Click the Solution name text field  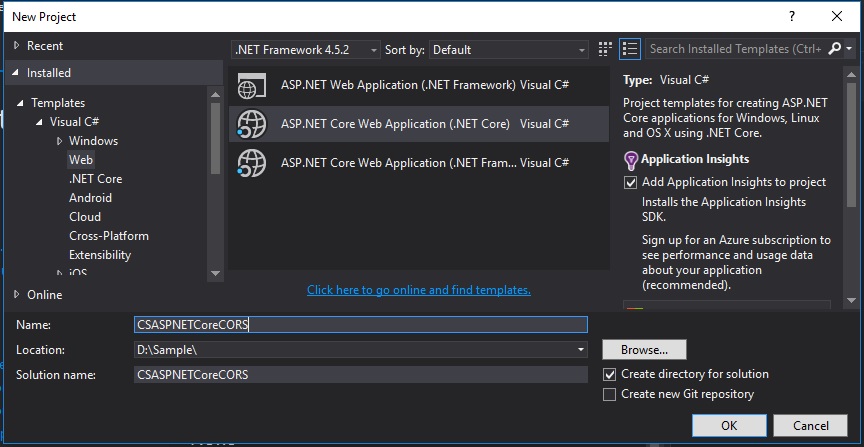[x=361, y=374]
